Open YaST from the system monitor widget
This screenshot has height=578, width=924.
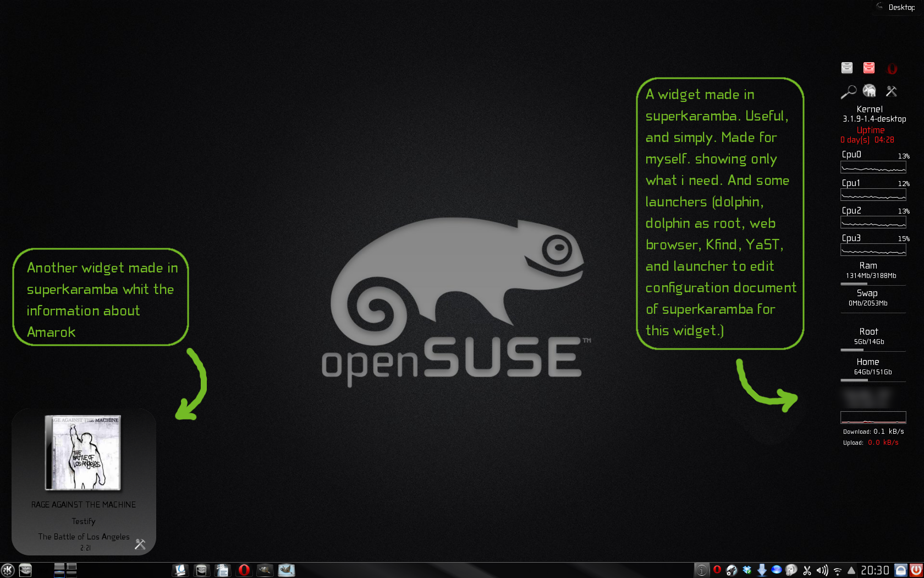point(869,90)
